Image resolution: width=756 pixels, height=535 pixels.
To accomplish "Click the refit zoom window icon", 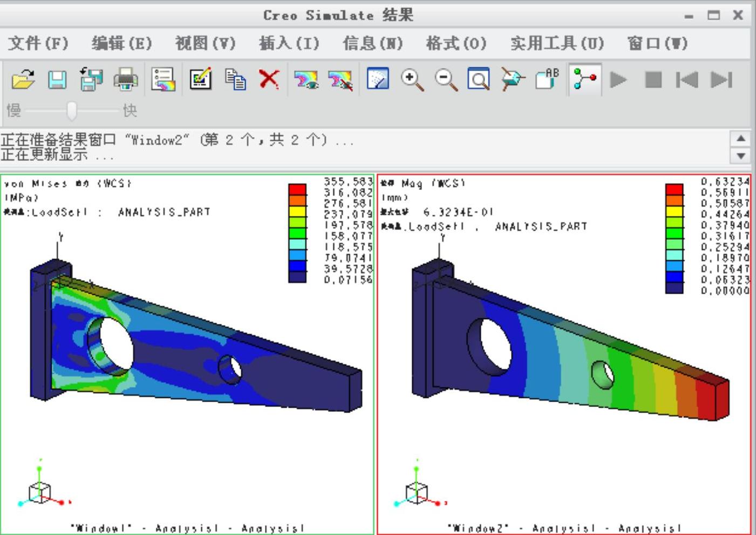I will tap(478, 79).
